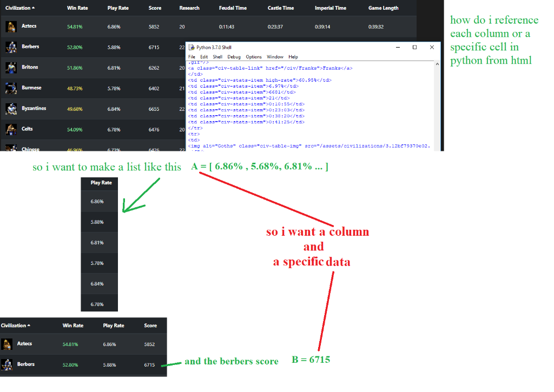
Task: Click the Burmese civilization icon
Action: coord(10,88)
